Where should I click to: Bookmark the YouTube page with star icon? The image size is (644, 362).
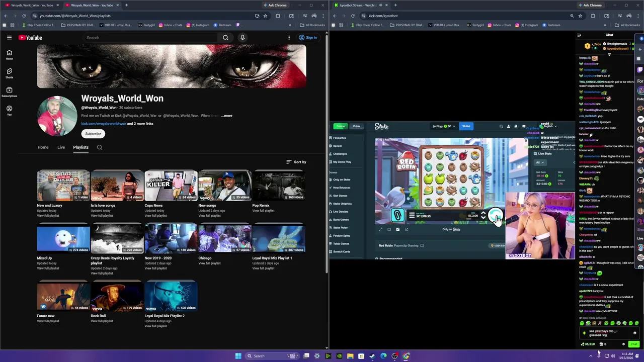pos(265,16)
